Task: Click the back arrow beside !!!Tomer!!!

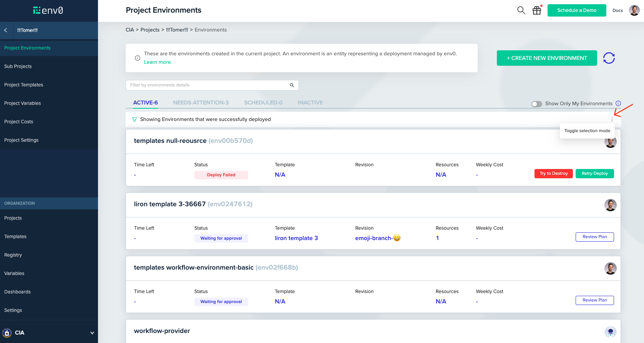Action: [6, 30]
